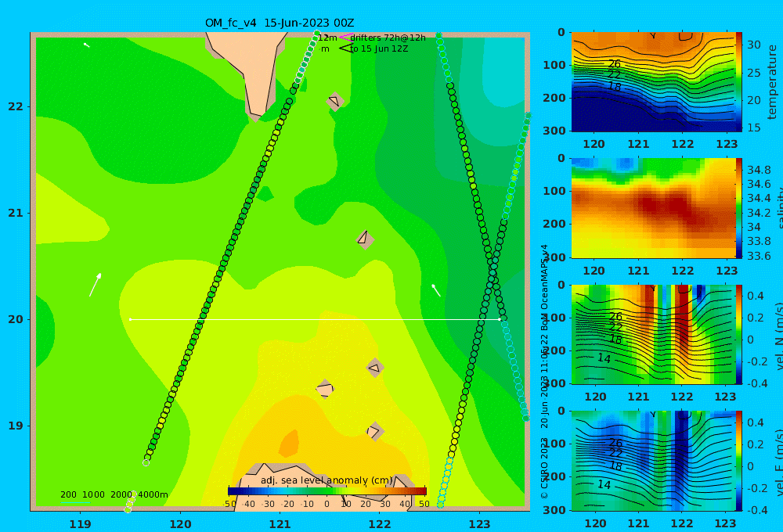This screenshot has width=783, height=532.
Task: Click longitude tick label 123 on main map
Action: click(480, 524)
